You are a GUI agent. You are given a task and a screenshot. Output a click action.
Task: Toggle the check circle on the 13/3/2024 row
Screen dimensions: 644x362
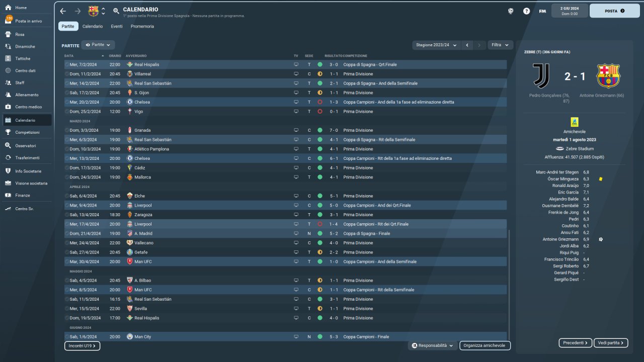click(x=67, y=158)
